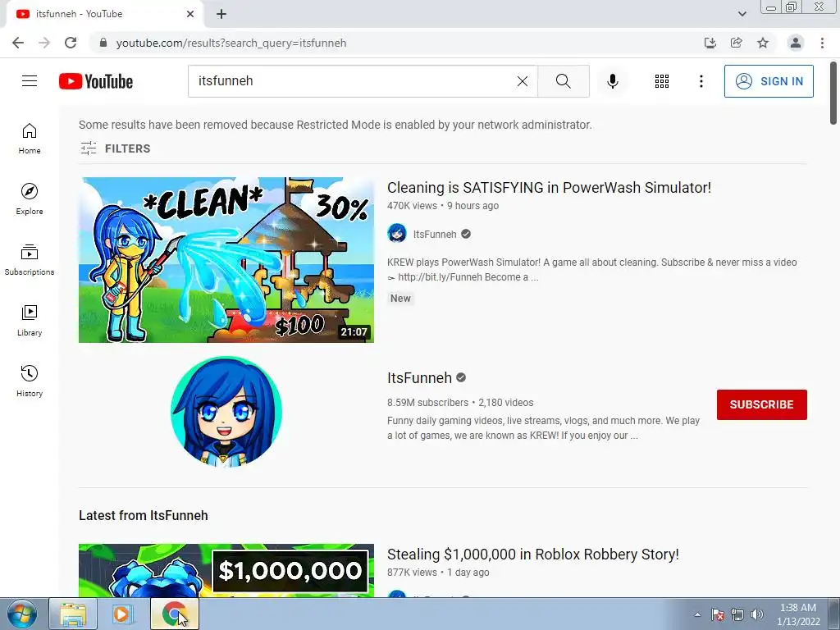The width and height of the screenshot is (840, 630).
Task: Close the itsfunneh YouTube tab
Action: (x=190, y=14)
